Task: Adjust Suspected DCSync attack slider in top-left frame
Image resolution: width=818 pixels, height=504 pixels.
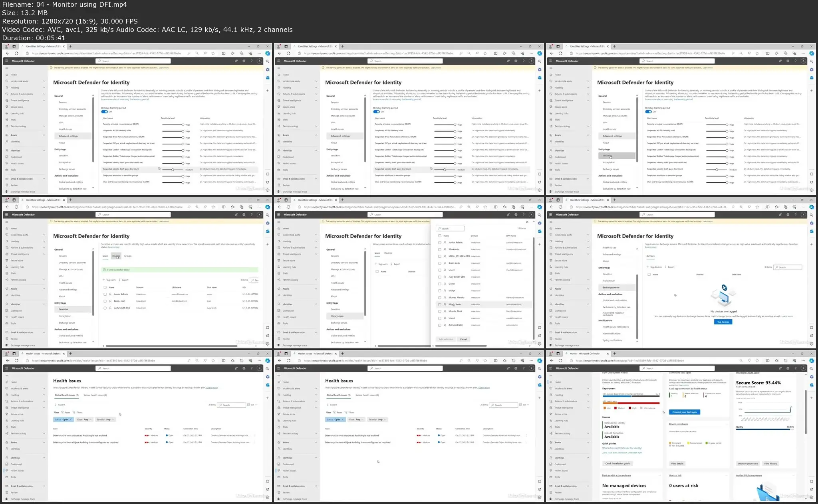Action: pyautogui.click(x=173, y=144)
